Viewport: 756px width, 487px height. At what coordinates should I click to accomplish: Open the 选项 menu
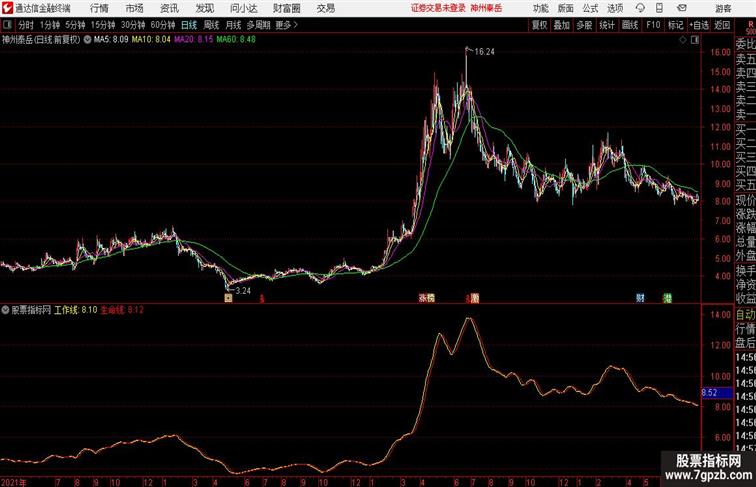(x=615, y=8)
